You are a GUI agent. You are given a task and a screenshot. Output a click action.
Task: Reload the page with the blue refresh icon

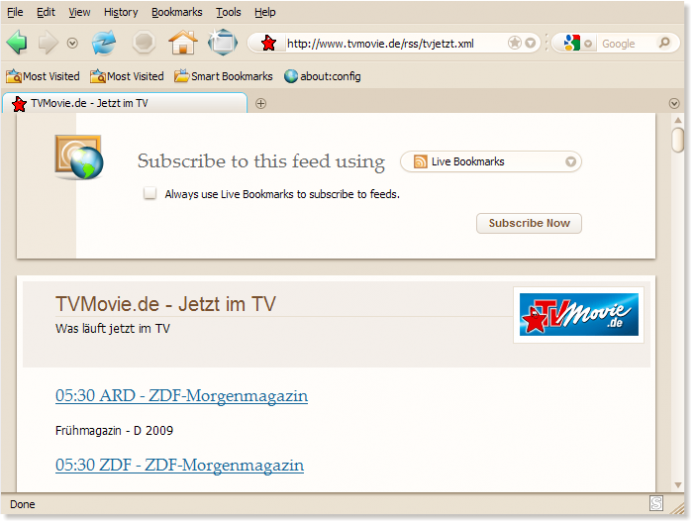pos(104,43)
